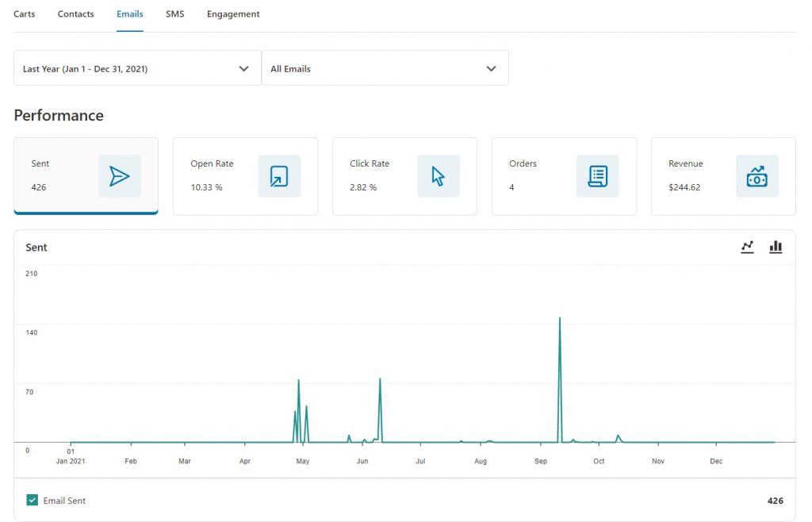This screenshot has width=812, height=522.
Task: Expand the All Emails filter dropdown
Action: (x=385, y=68)
